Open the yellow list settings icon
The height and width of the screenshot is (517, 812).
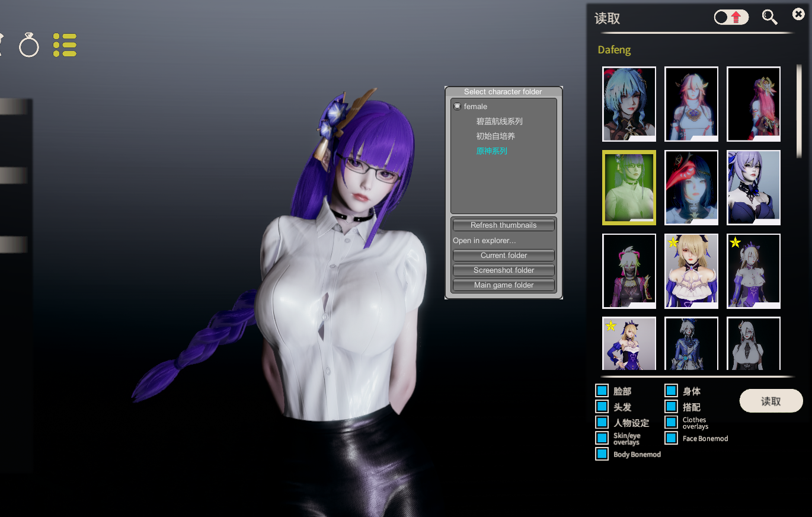point(65,45)
